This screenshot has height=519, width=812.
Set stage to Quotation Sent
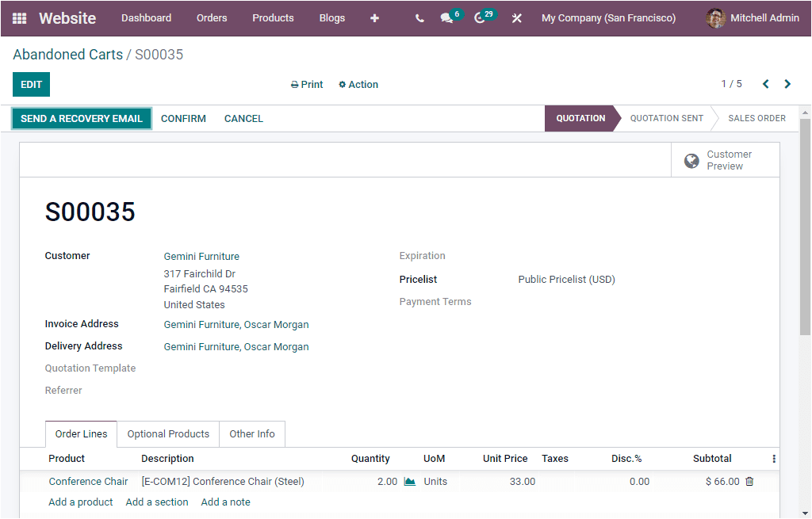666,118
